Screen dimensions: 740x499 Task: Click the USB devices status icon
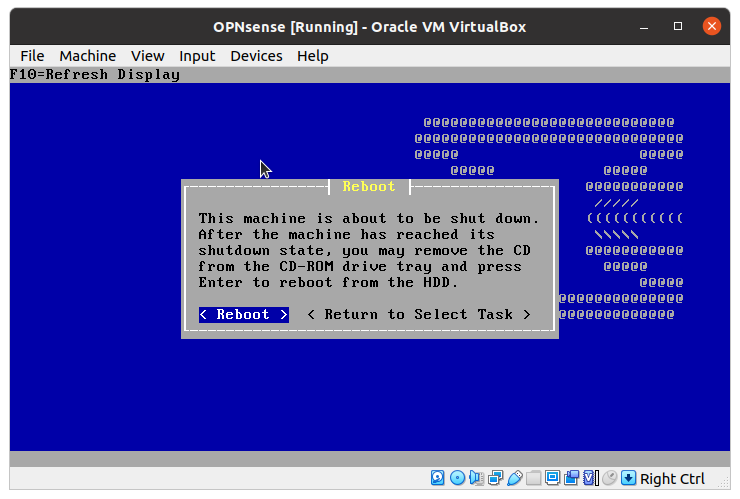click(x=514, y=478)
